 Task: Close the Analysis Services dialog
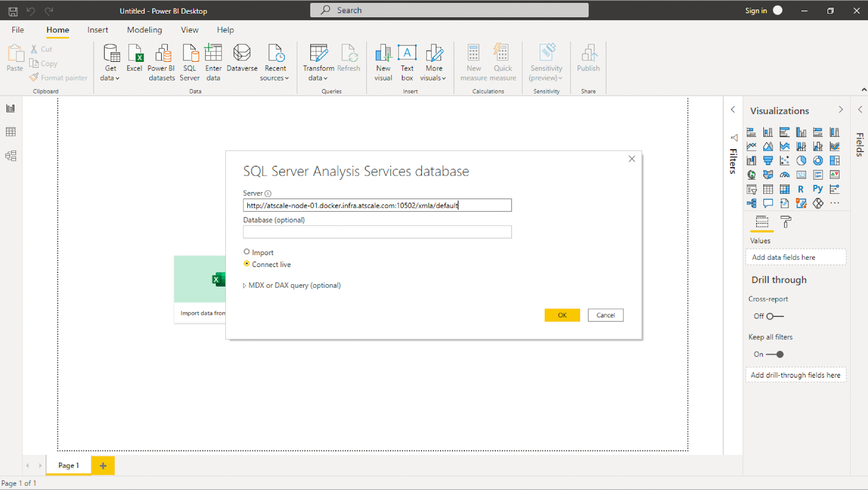point(631,159)
